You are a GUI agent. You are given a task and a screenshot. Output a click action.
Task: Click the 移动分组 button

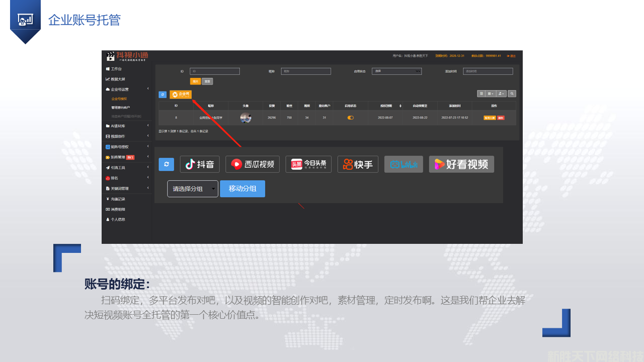tap(243, 189)
